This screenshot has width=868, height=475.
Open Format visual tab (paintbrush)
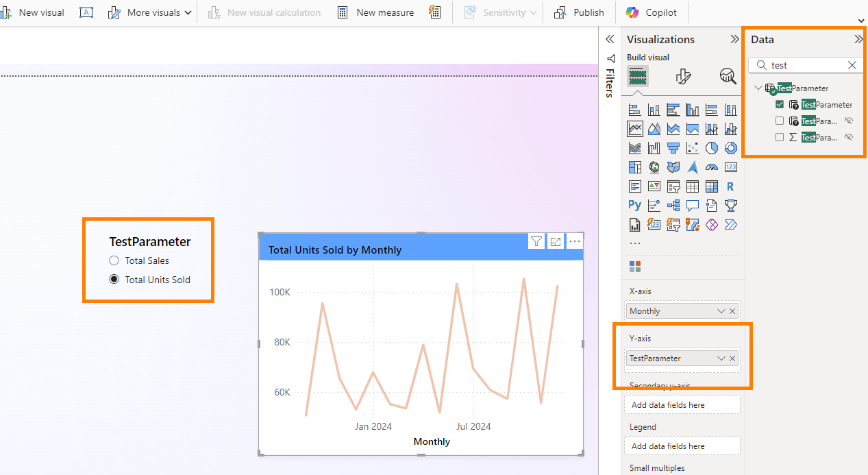pyautogui.click(x=683, y=76)
